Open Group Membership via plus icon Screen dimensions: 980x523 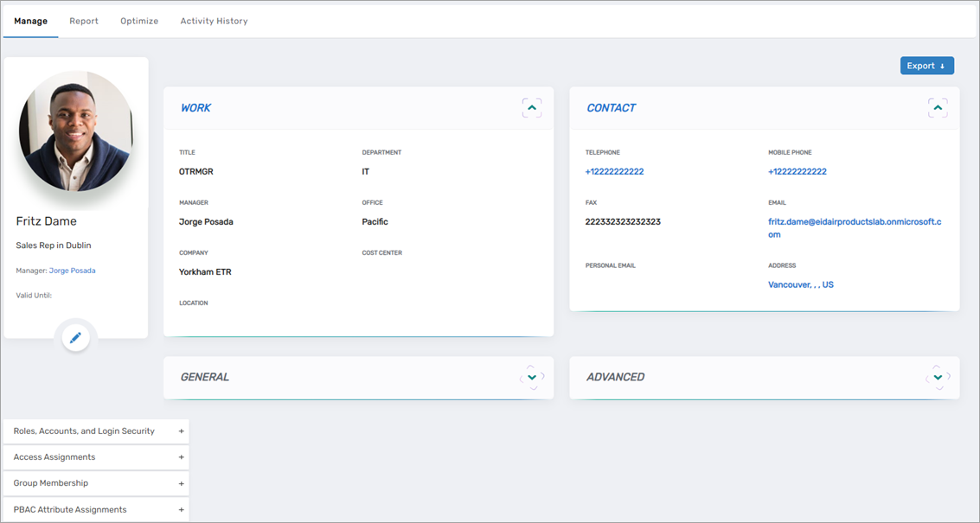pyautogui.click(x=181, y=482)
